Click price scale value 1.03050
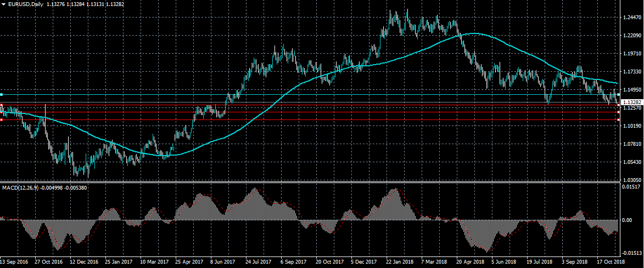This screenshot has height=268, width=644. 632,180
